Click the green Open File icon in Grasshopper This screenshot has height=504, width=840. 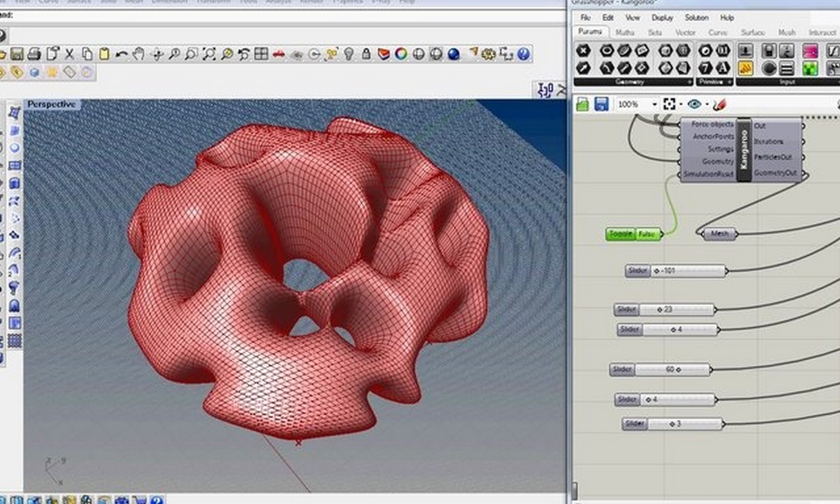(x=582, y=104)
